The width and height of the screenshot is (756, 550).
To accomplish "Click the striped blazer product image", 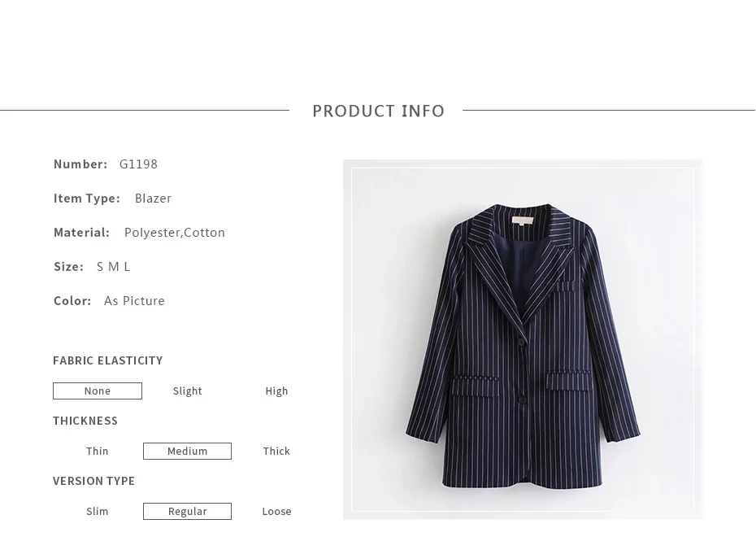I will click(x=523, y=339).
